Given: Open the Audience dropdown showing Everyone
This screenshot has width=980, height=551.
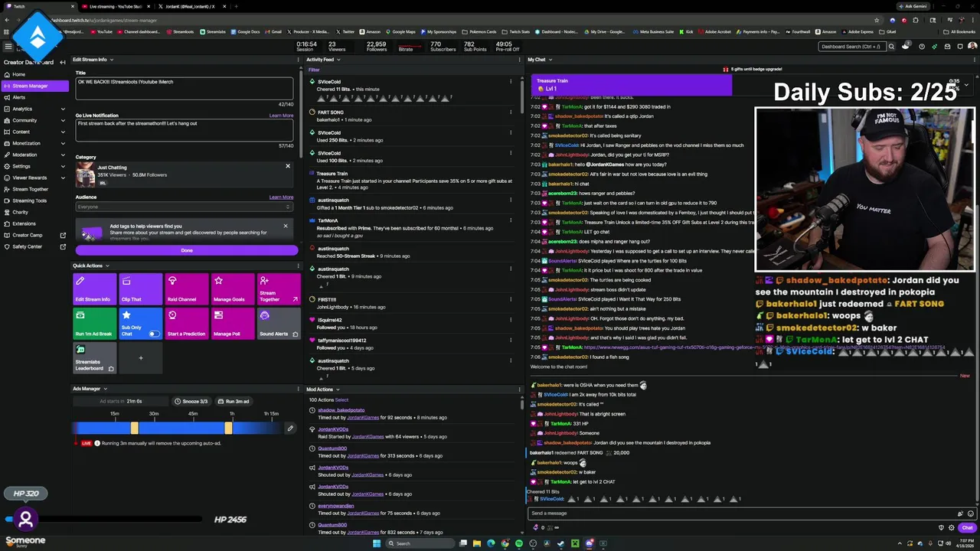Looking at the screenshot, I should pyautogui.click(x=184, y=207).
